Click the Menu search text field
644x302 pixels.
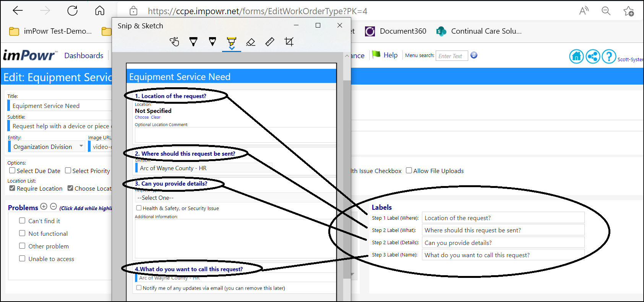tap(452, 56)
